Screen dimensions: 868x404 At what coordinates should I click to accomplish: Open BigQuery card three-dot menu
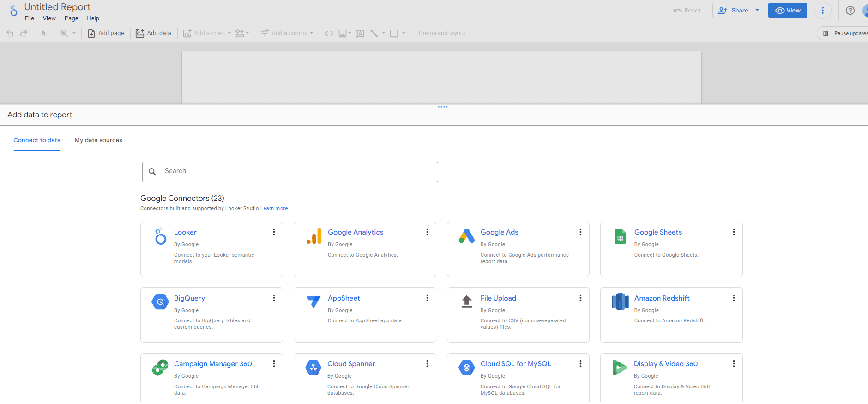click(x=274, y=298)
